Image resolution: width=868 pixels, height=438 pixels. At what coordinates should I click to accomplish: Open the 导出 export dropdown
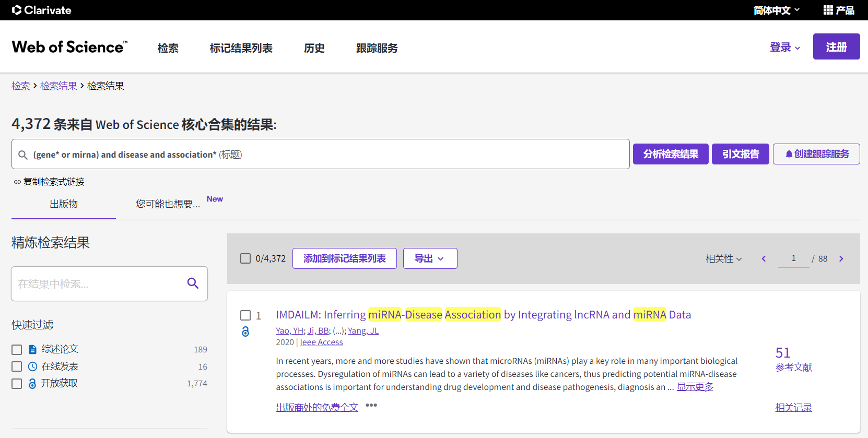(430, 258)
